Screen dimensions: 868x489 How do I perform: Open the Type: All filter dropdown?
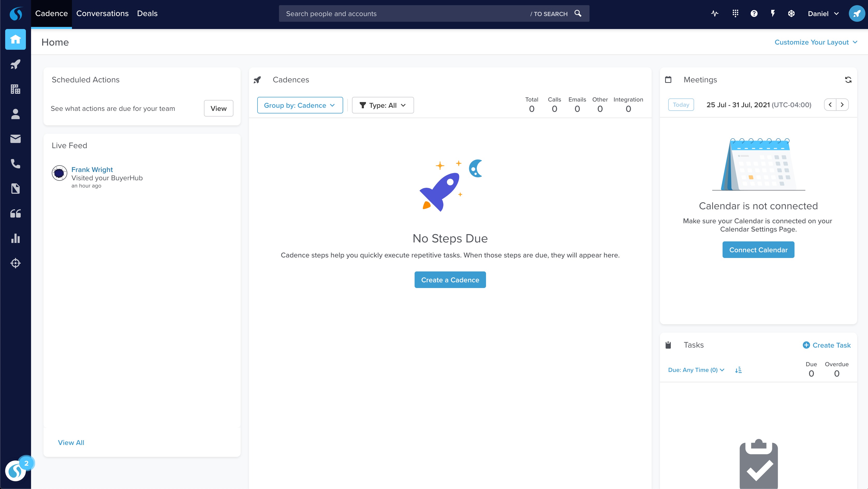click(x=382, y=105)
